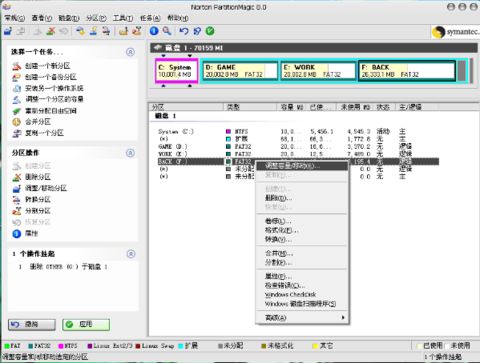
Task: Open the 帮助(H) menu
Action: 178,18
